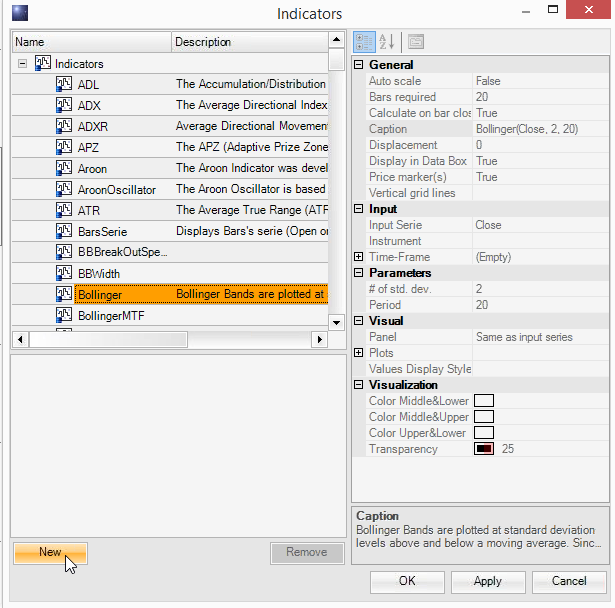615x608 pixels.
Task: Collapse the Input property section
Action: [x=358, y=209]
